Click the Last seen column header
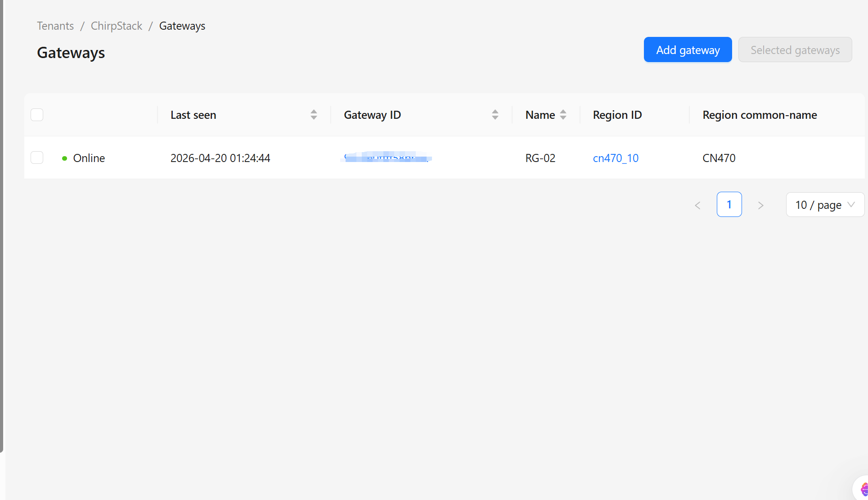This screenshot has width=868, height=500. tap(244, 115)
